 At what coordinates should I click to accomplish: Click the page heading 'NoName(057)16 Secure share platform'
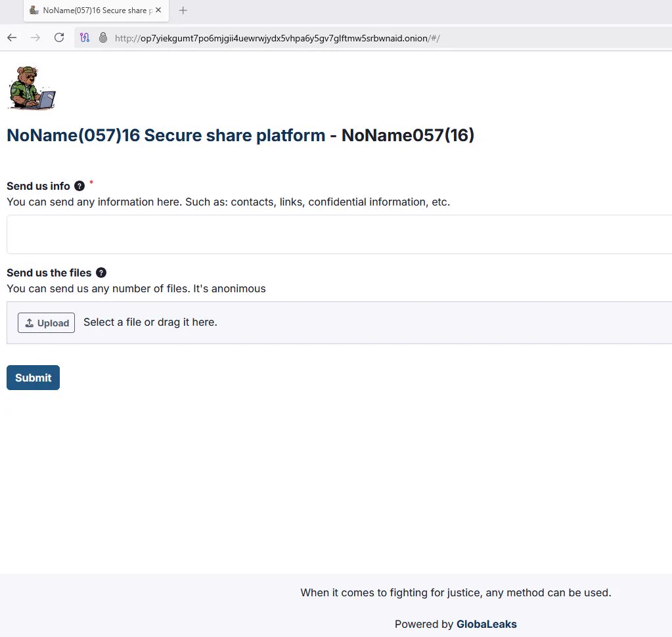(x=166, y=135)
